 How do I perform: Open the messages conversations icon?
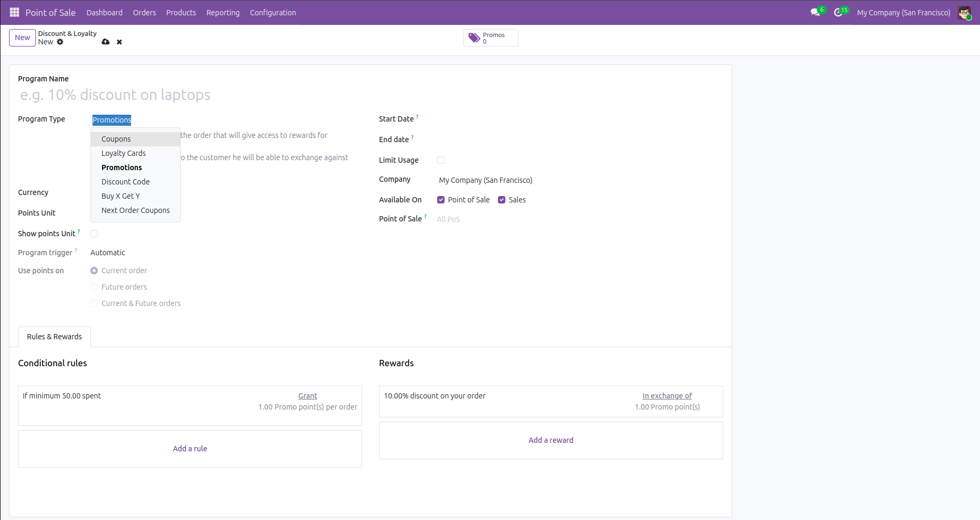pyautogui.click(x=815, y=12)
